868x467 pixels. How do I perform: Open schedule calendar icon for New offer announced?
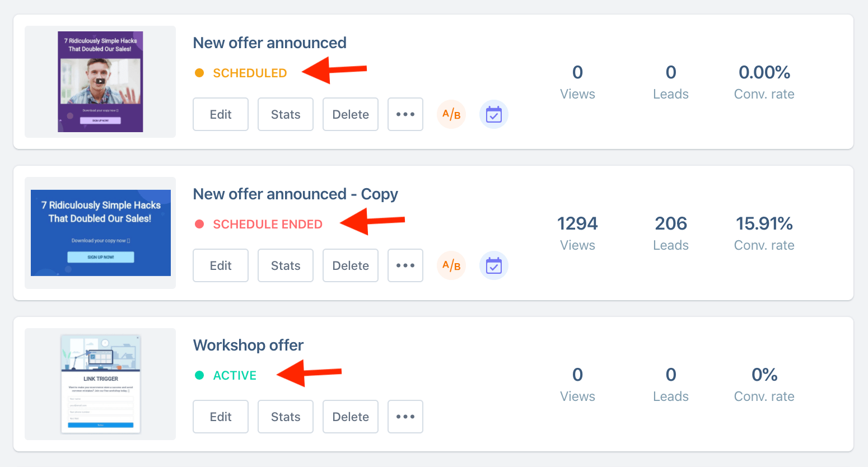click(494, 114)
